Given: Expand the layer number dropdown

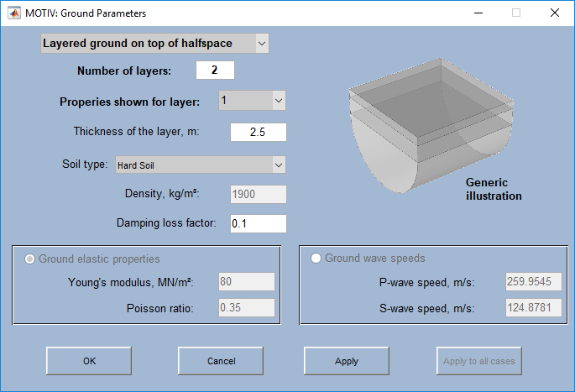Looking at the screenshot, I should click(252, 102).
